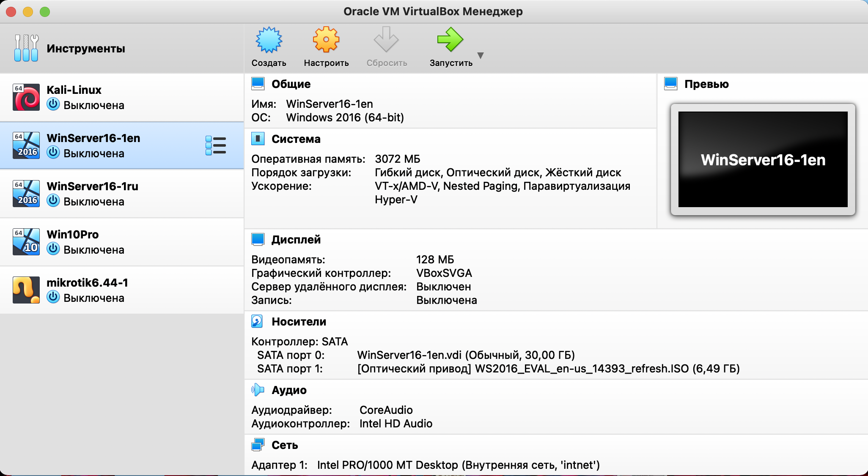Open the Носители section heading link
Viewport: 868px width, 476px height.
click(299, 322)
